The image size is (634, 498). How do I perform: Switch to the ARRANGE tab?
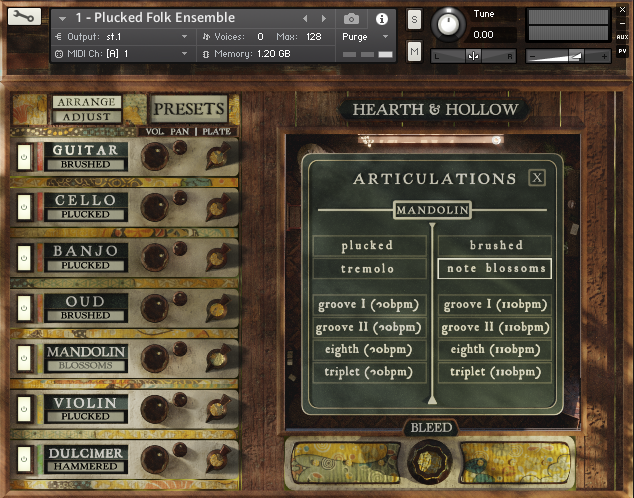pos(87,102)
